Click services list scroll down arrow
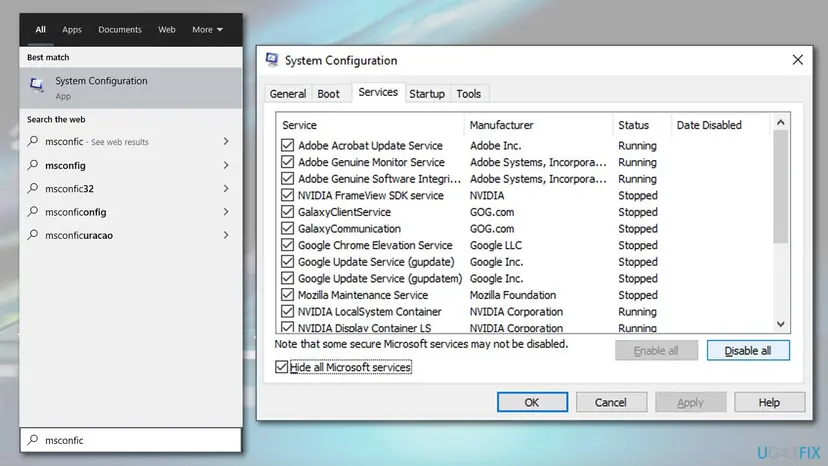 [780, 324]
